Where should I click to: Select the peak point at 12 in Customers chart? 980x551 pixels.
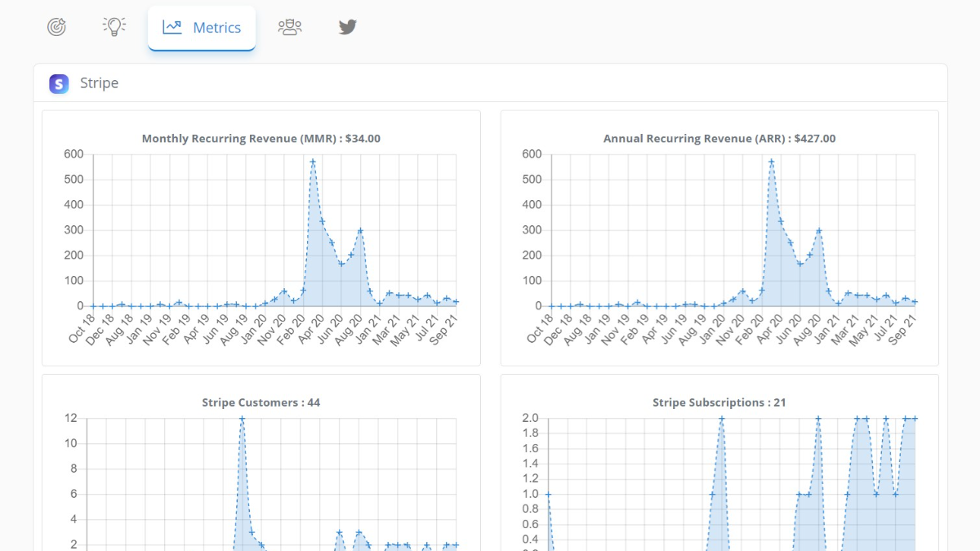pyautogui.click(x=242, y=419)
